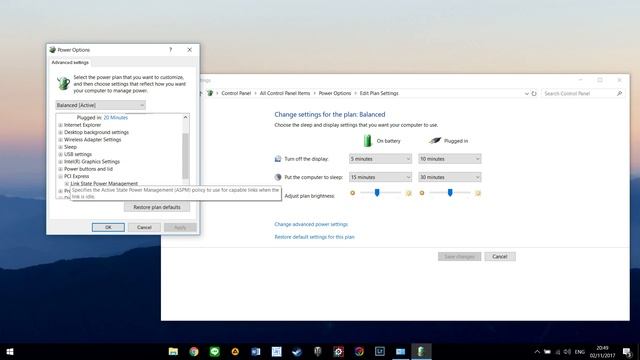
Task: Open the Windows Start menu
Action: (10, 351)
